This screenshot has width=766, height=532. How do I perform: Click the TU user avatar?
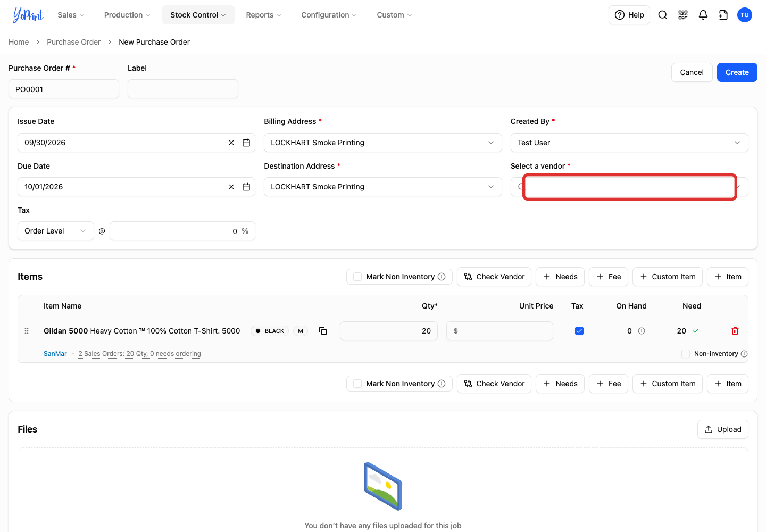coord(745,15)
